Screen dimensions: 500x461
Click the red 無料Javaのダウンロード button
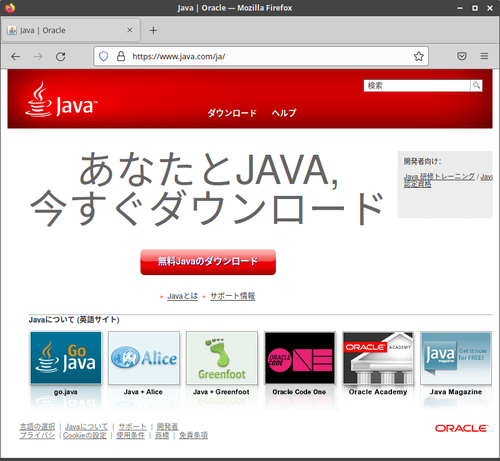[208, 262]
